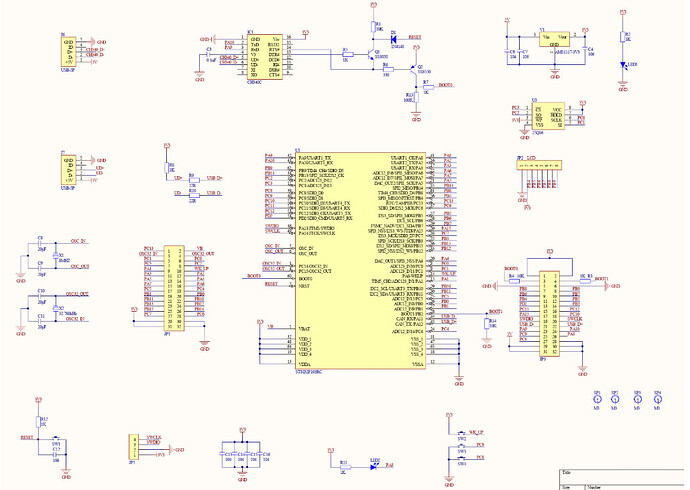Select the 32.768kHz crystal X3
Image resolution: width=690 pixels, height=490 pixels.
(55, 308)
